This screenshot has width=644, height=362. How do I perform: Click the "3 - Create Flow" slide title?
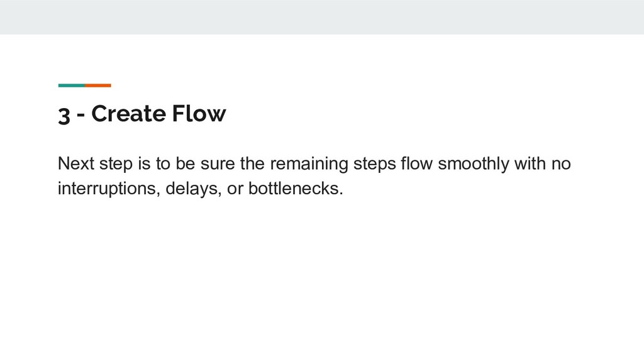point(142,114)
